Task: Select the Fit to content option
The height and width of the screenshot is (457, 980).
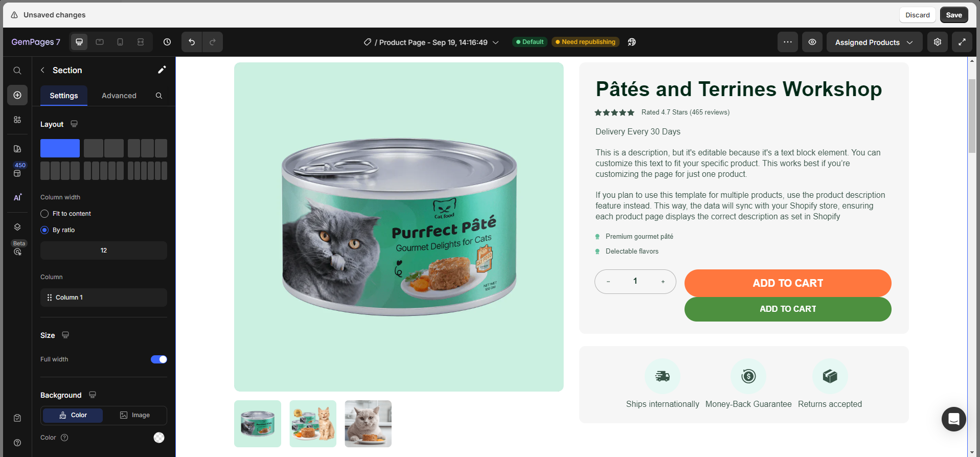Action: [x=45, y=214]
